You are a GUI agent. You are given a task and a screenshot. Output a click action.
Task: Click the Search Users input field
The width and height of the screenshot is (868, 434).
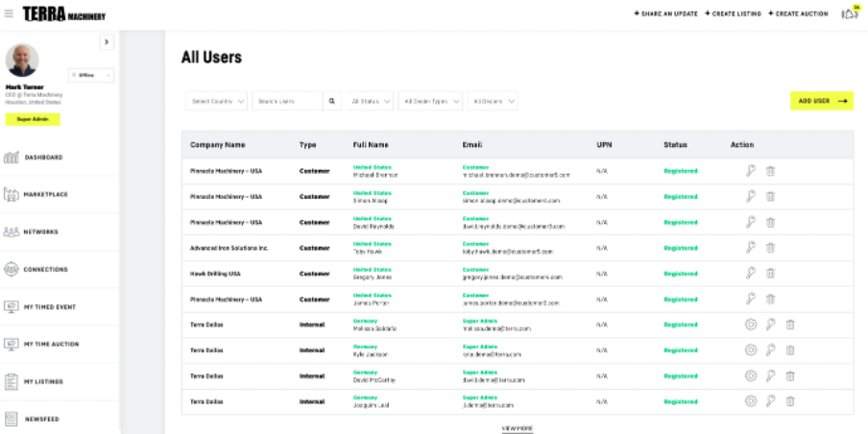click(286, 101)
